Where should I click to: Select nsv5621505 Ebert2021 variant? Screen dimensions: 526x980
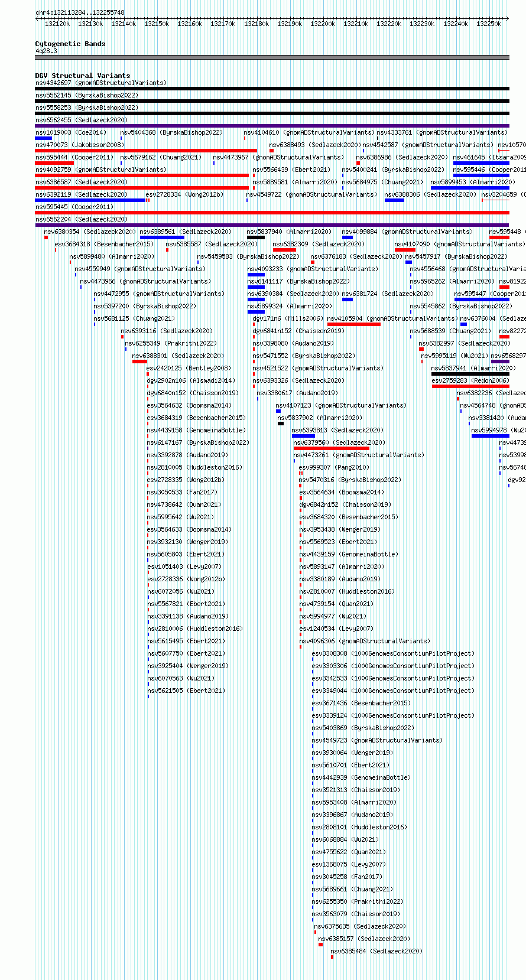click(186, 691)
